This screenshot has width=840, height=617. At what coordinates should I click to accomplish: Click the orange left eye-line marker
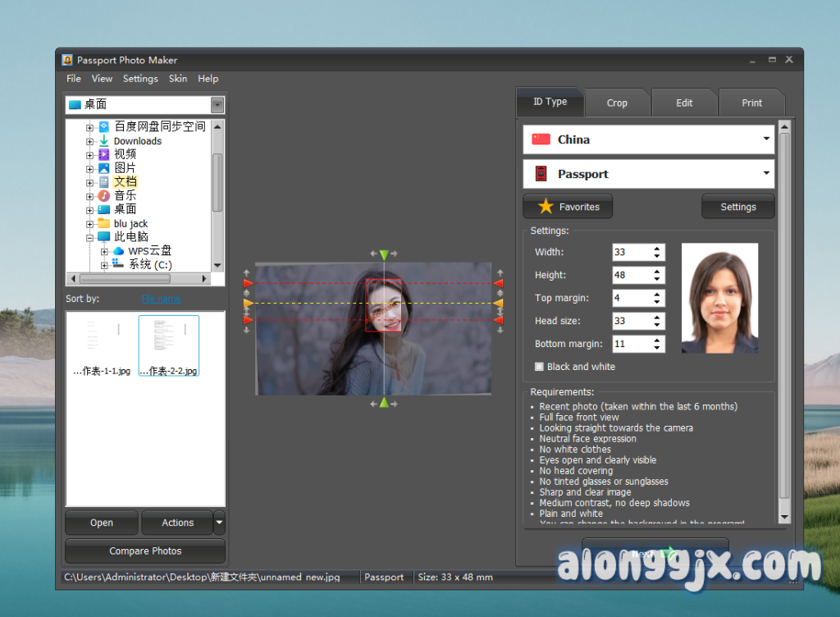pyautogui.click(x=248, y=304)
